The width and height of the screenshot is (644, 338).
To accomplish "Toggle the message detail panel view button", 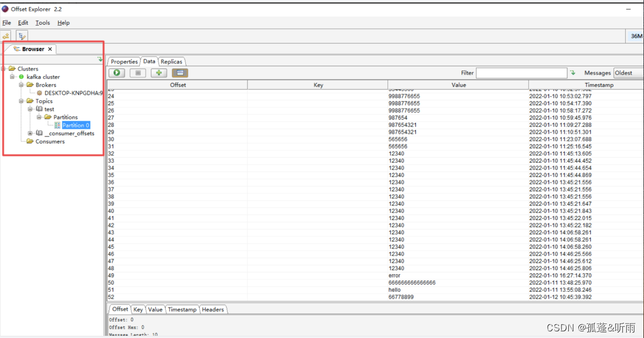I will pyautogui.click(x=180, y=73).
